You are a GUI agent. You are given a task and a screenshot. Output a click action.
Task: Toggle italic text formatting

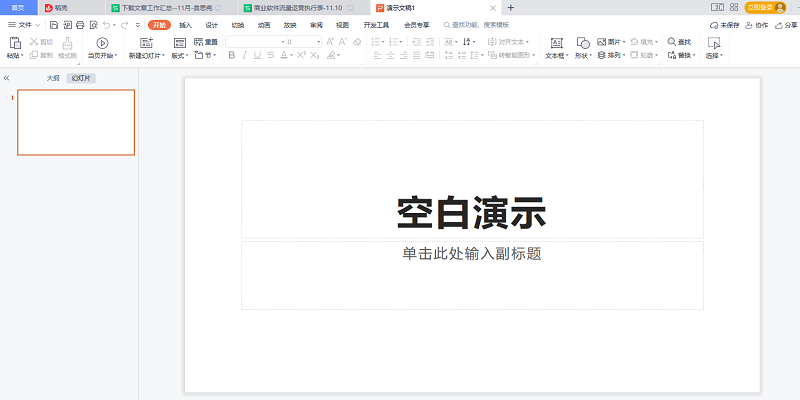pos(245,56)
